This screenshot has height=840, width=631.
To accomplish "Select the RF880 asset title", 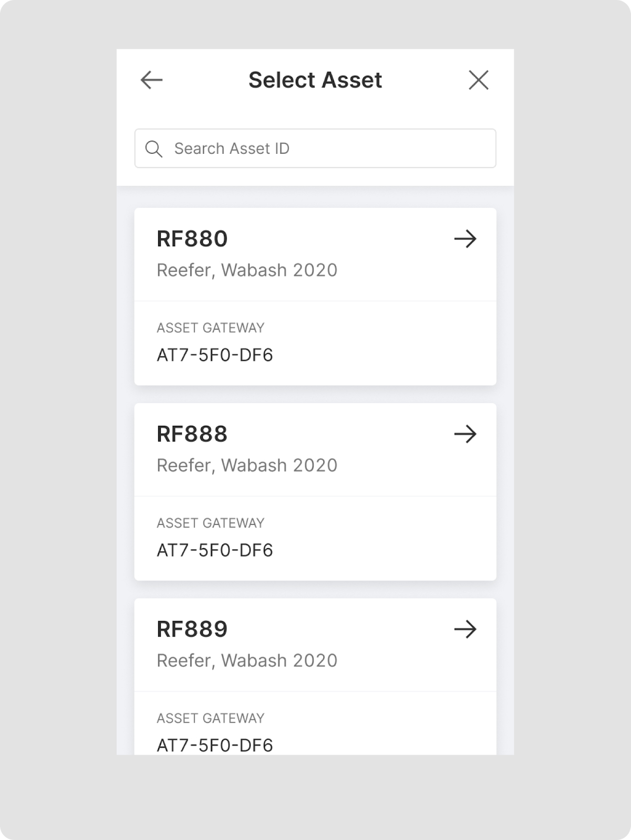I will click(x=192, y=239).
